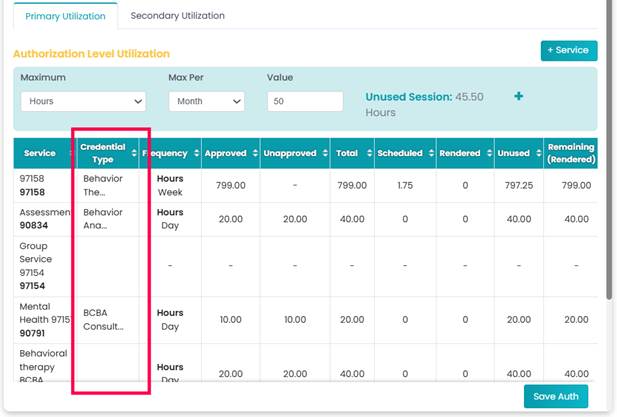The image size is (617, 417).
Task: Click the Unused column sort icon
Action: point(535,153)
